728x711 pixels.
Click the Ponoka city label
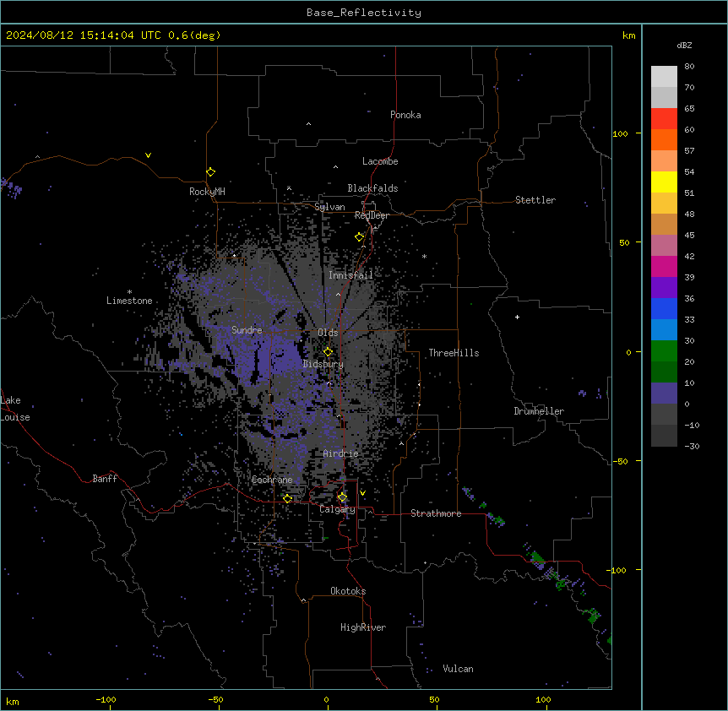tap(405, 115)
